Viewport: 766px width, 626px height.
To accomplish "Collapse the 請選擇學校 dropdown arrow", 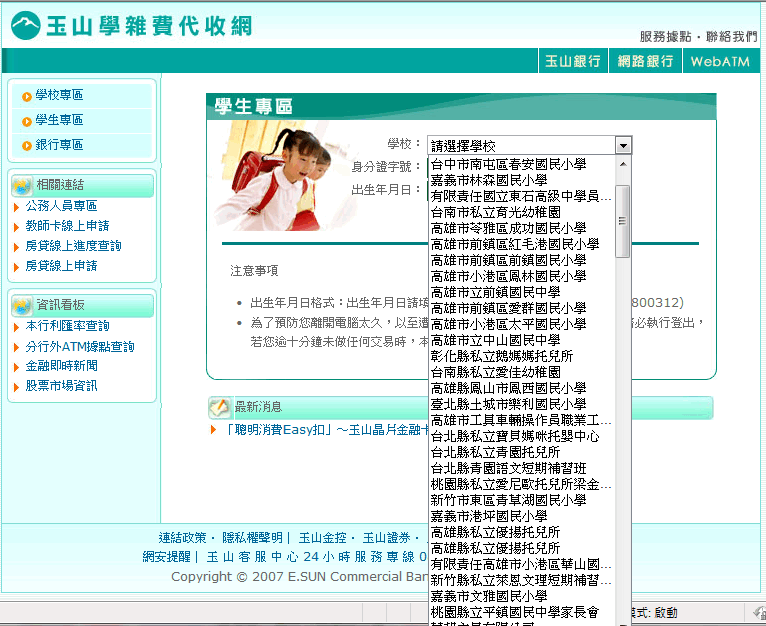I will click(623, 145).
